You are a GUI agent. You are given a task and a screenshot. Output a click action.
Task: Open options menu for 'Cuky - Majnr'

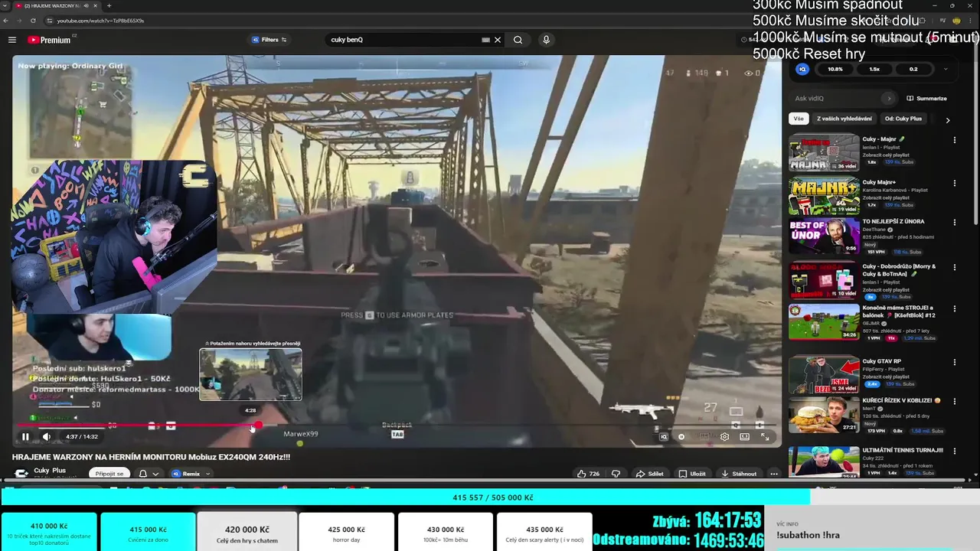click(x=954, y=140)
